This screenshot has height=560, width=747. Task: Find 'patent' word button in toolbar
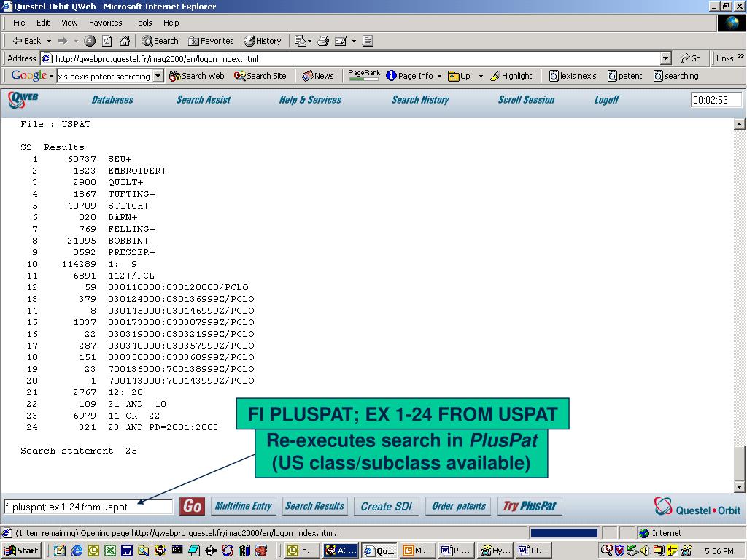point(625,76)
